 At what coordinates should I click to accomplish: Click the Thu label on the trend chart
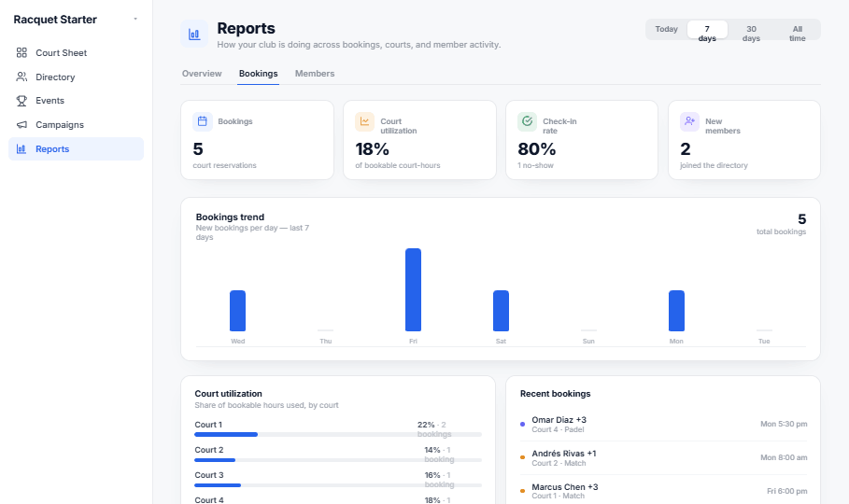[325, 341]
